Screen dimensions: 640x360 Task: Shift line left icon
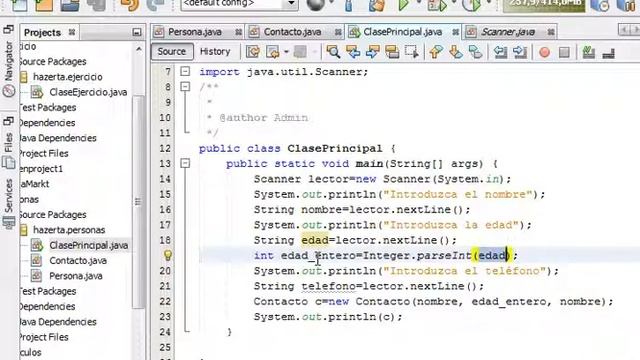click(x=500, y=52)
